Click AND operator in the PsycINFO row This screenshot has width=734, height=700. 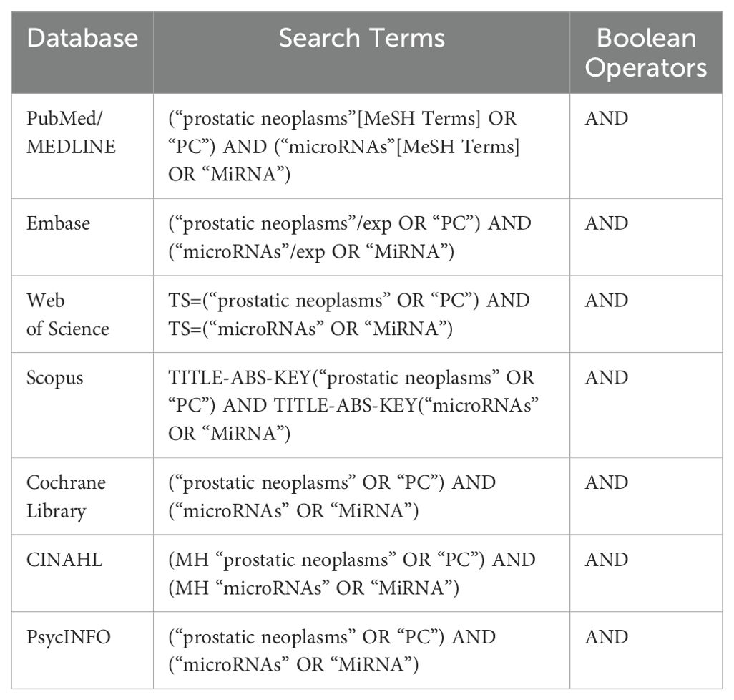607,637
